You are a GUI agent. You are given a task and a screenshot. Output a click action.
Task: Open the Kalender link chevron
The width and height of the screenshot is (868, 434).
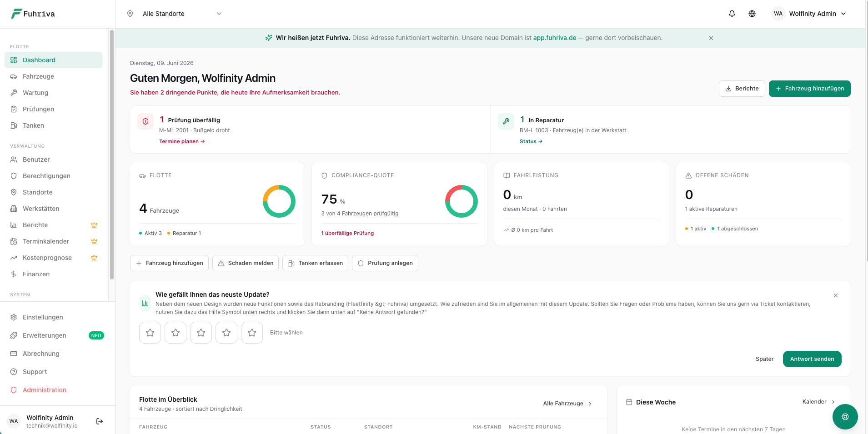click(x=833, y=402)
